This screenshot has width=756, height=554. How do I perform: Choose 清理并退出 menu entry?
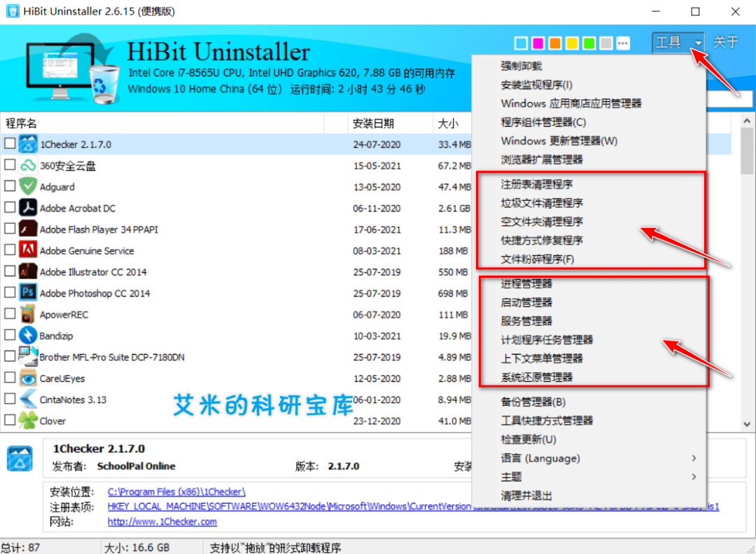tap(589, 496)
